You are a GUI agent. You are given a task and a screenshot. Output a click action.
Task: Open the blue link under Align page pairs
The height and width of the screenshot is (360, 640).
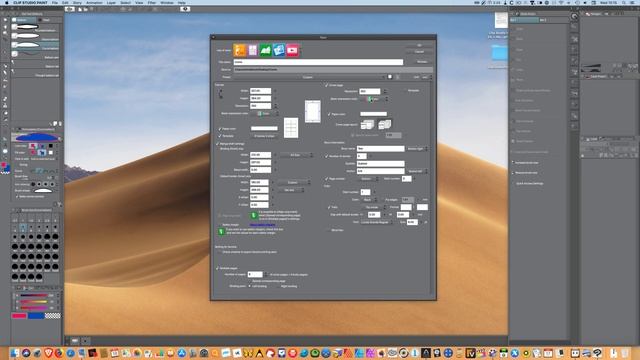click(262, 224)
